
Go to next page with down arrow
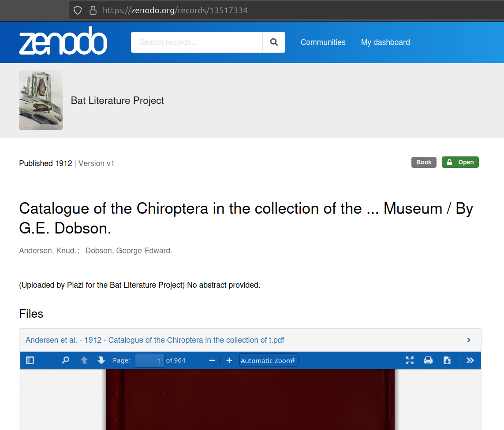(x=101, y=360)
